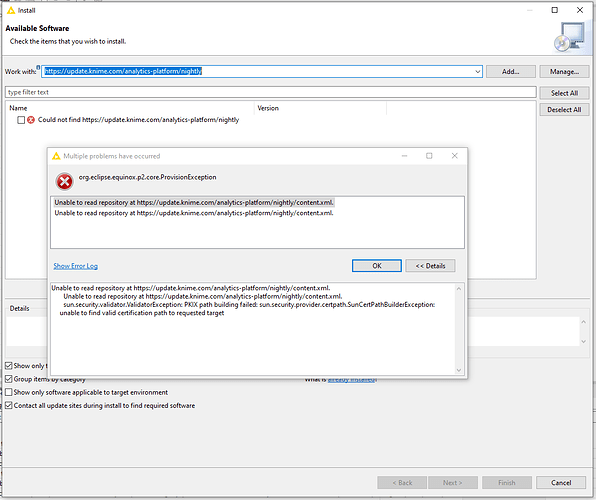
Task: Enable 'Show only software applicable to target environment'
Action: [9, 392]
